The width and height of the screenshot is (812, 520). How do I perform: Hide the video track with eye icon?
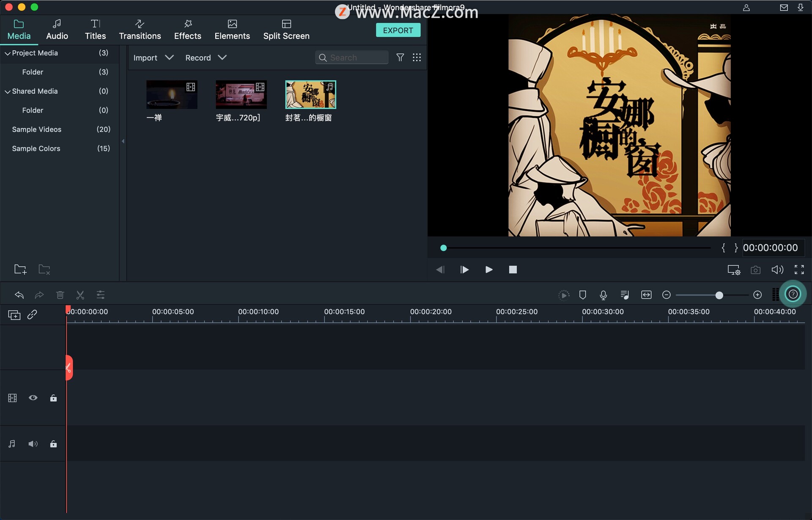33,398
